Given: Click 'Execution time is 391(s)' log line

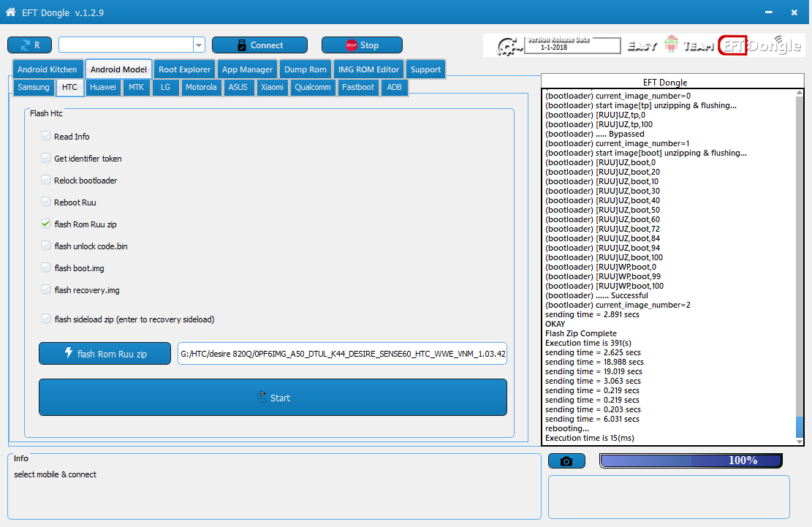Looking at the screenshot, I should click(x=588, y=343).
